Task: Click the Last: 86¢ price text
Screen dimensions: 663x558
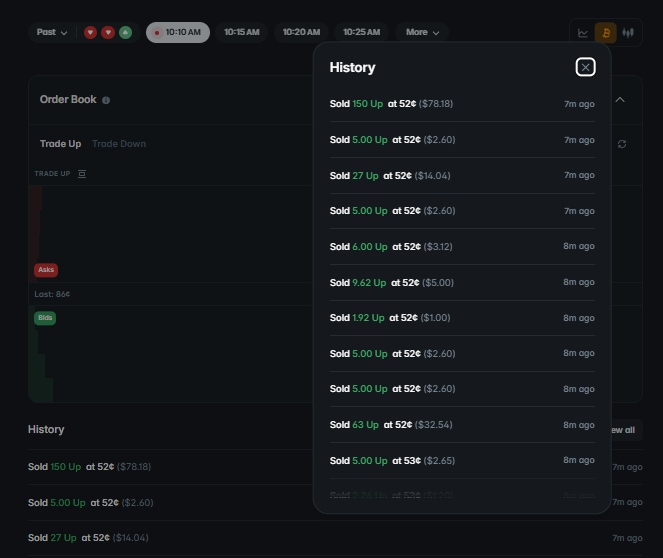Action: (52, 294)
